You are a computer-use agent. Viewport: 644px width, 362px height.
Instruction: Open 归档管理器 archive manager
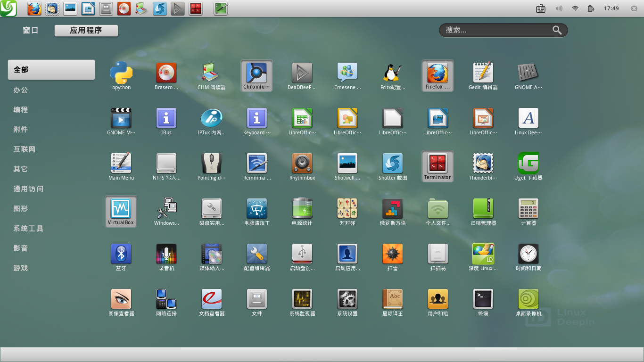[483, 212]
